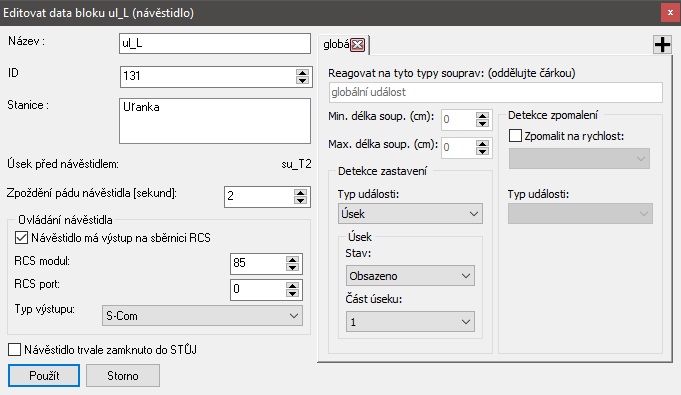The width and height of the screenshot is (681, 395).
Task: Click the 'su_T2' section name text
Action: (x=296, y=164)
